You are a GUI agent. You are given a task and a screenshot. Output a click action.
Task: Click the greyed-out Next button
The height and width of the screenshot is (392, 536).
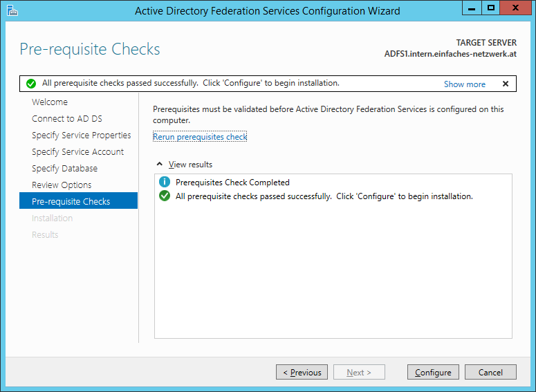tap(359, 372)
